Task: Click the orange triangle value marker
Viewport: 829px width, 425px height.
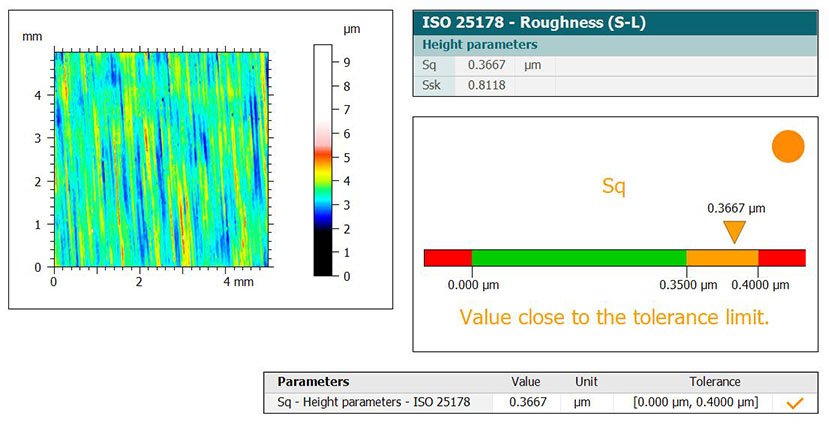Action: coord(734,232)
